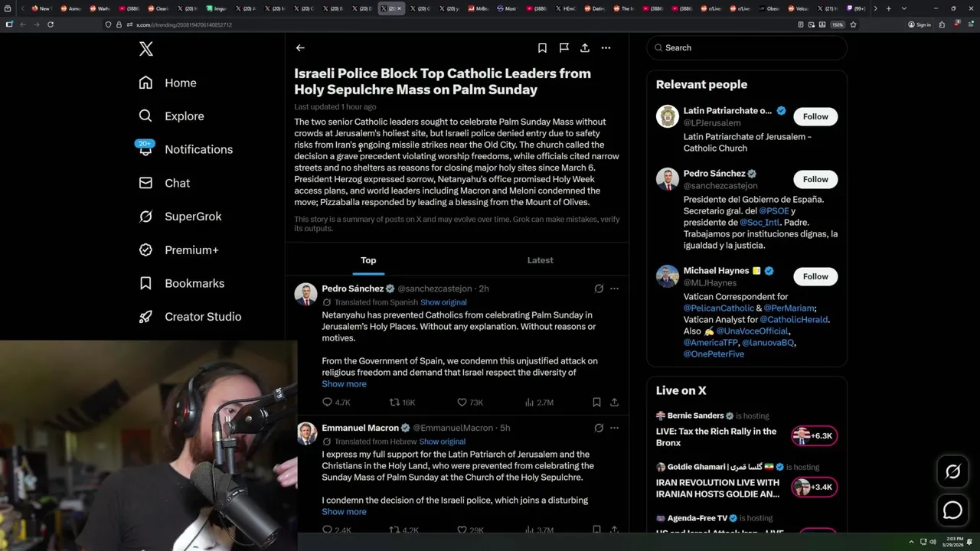Join Goldie Ghamari live with +3.4K listeners
The width and height of the screenshot is (980, 551).
click(815, 487)
